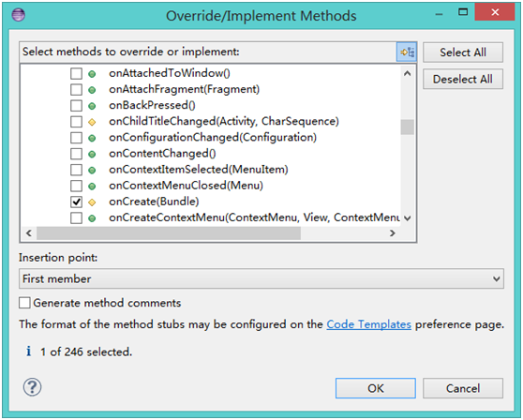Image resolution: width=523 pixels, height=420 pixels.
Task: Click the info icon beside 1 of 246 selected
Action: [x=29, y=352]
